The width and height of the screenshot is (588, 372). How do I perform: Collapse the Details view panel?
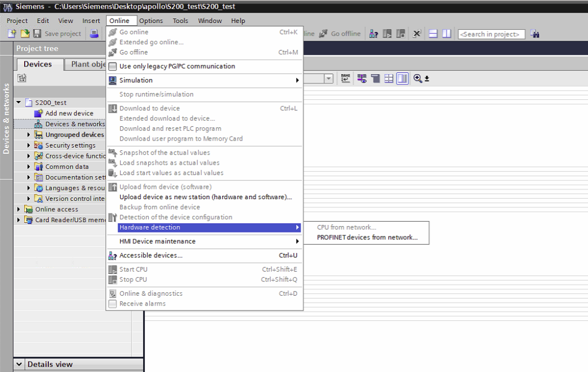tap(19, 365)
